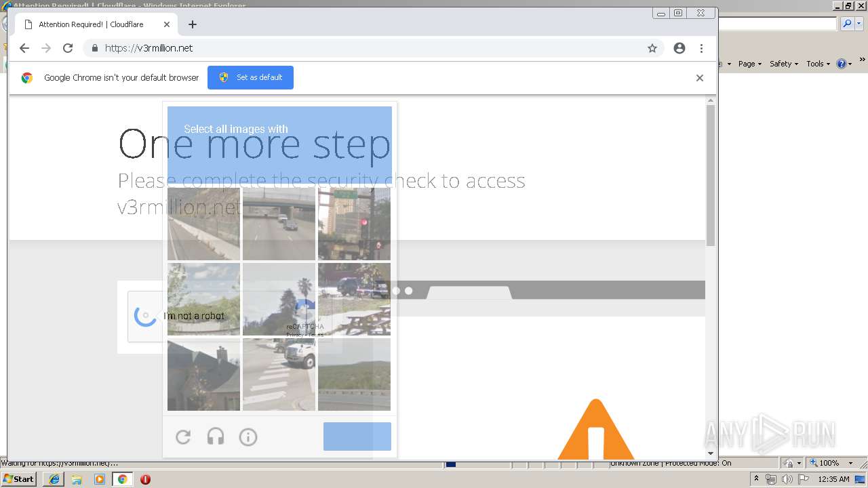Tick the I'm not a robot checkbox

[x=145, y=316]
